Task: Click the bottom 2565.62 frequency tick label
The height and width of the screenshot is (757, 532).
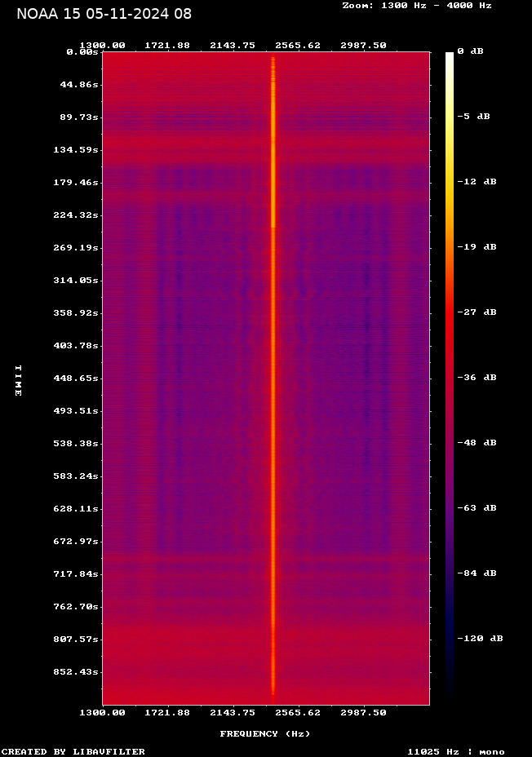Action: coord(298,713)
